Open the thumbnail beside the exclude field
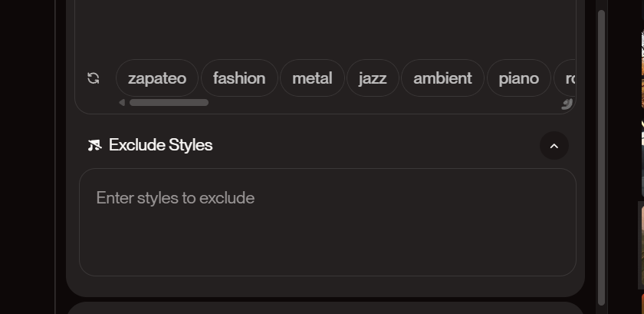Image resolution: width=644 pixels, height=314 pixels. coord(641,245)
